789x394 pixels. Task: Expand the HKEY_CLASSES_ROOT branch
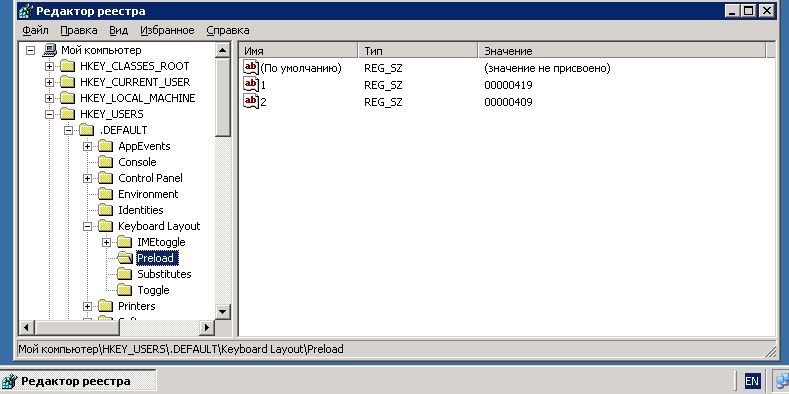point(49,66)
